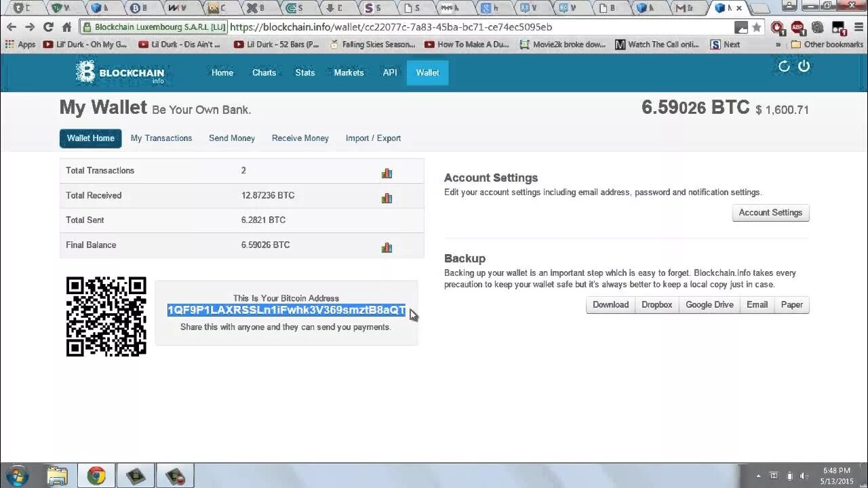Image resolution: width=868 pixels, height=488 pixels.
Task: Select the Wallet Home tab
Action: pos(91,138)
